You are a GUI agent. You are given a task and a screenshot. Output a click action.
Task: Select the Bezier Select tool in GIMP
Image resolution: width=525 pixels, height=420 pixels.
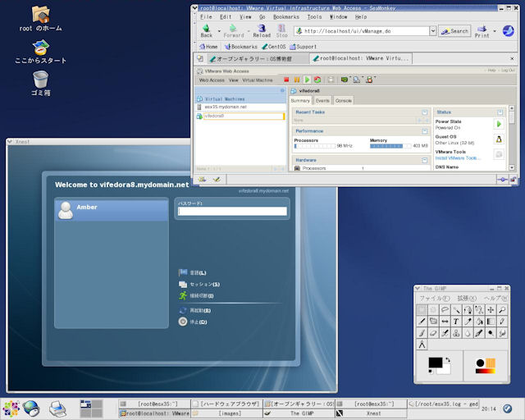coord(468,310)
